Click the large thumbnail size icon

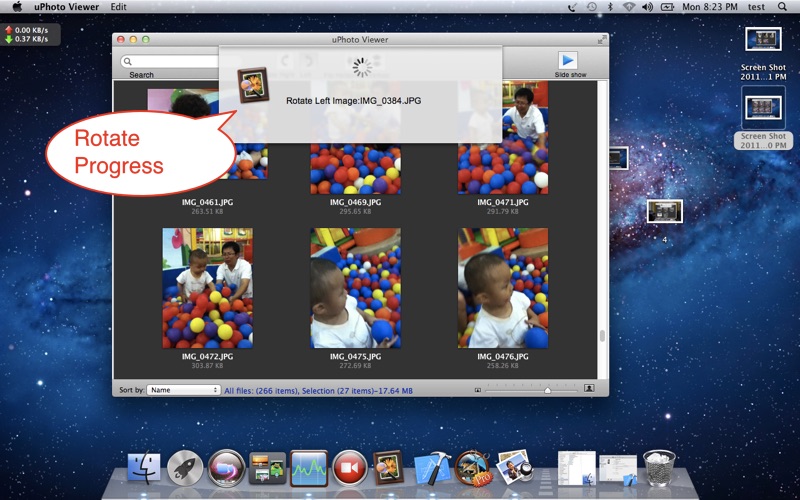pos(589,388)
